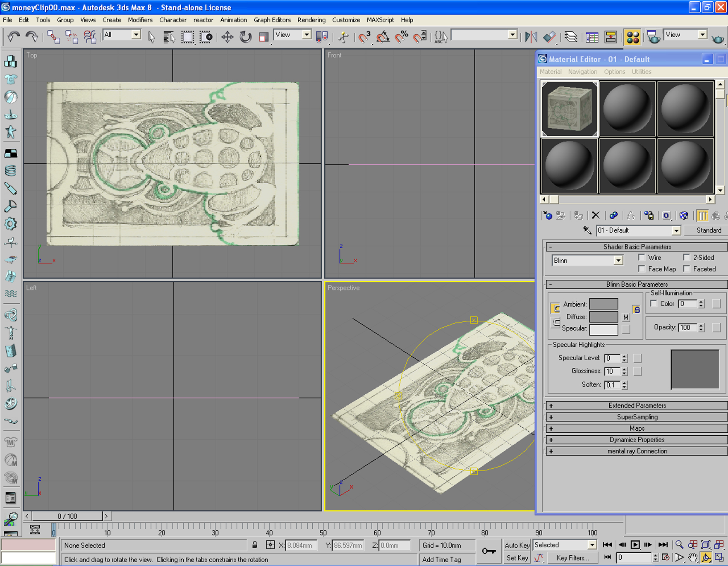This screenshot has width=728, height=566.
Task: Click the Zoom viewport navigation icon
Action: pos(679,545)
